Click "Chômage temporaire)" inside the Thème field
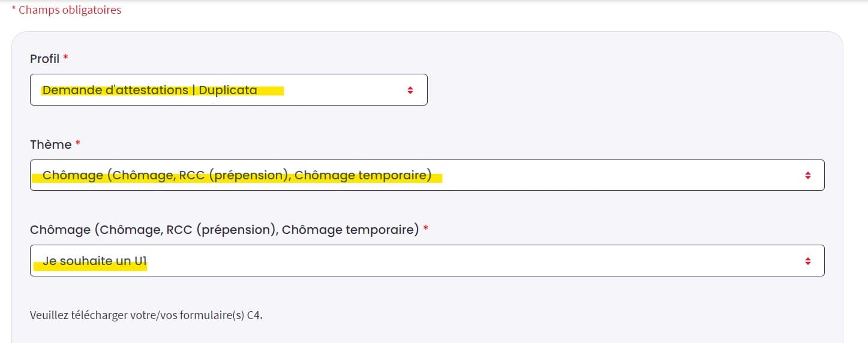The height and width of the screenshot is (343, 868). point(363,176)
